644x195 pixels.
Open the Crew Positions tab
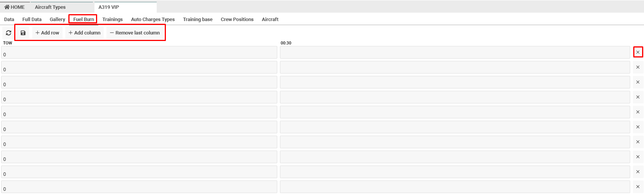point(237,20)
